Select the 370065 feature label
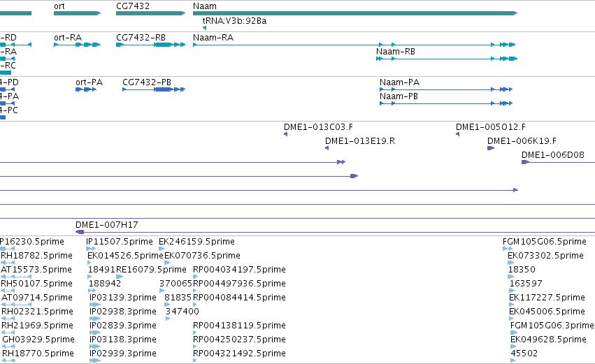The height and width of the screenshot is (364, 595). [175, 284]
